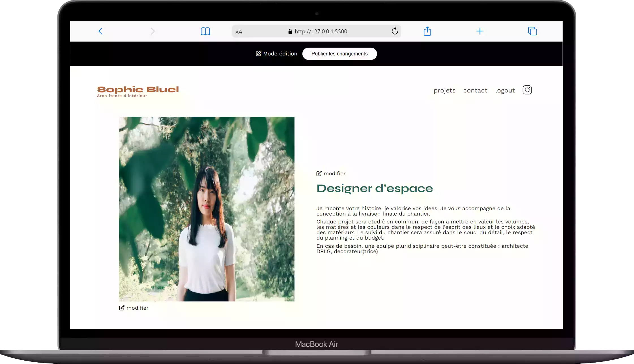Tap the AA reader text-size control
634x364 pixels.
[239, 32]
